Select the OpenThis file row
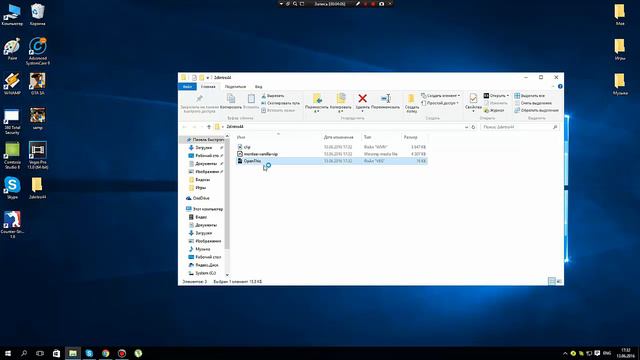 pos(331,161)
